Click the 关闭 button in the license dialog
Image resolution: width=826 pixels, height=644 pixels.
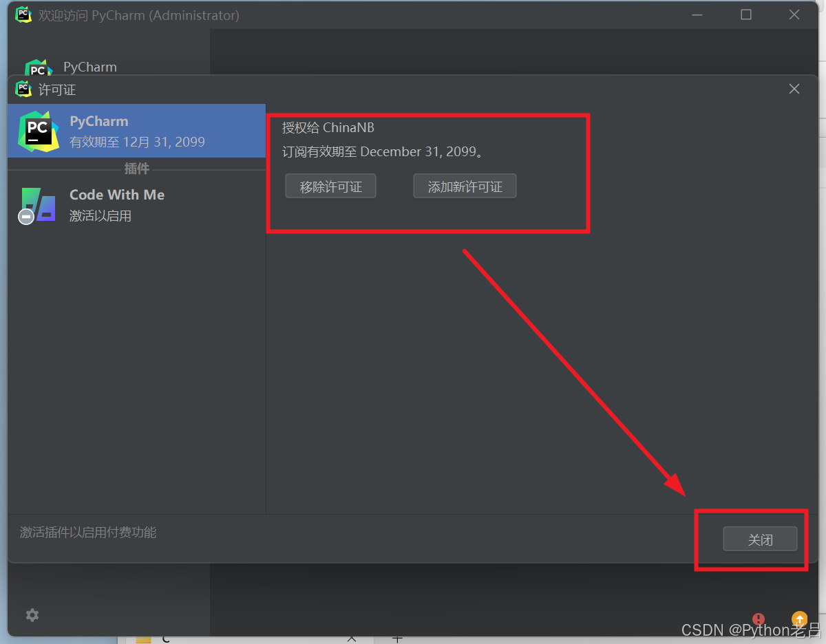[760, 539]
